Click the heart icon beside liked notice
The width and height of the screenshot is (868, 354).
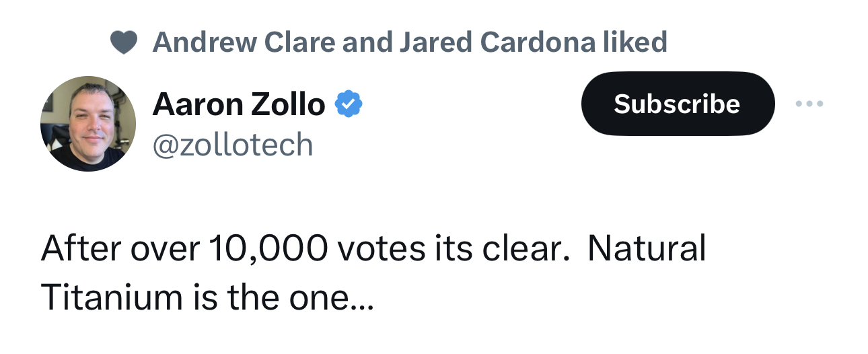click(124, 42)
